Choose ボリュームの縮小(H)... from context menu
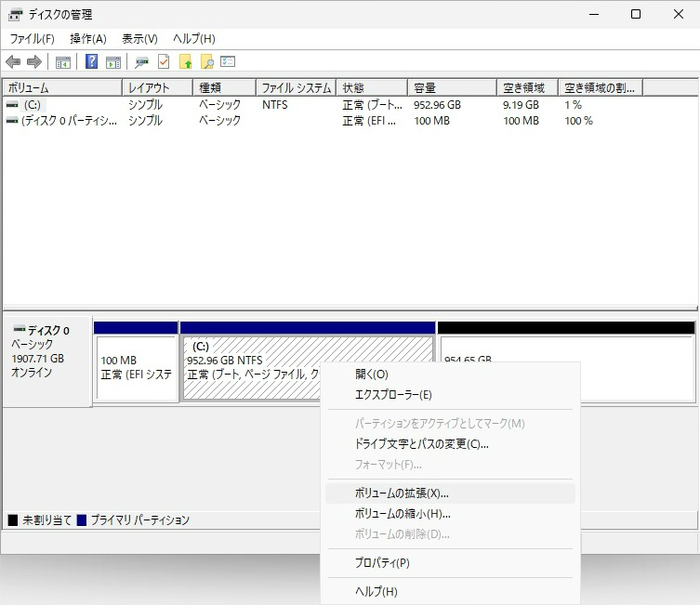This screenshot has height=605, width=700. pos(402,514)
